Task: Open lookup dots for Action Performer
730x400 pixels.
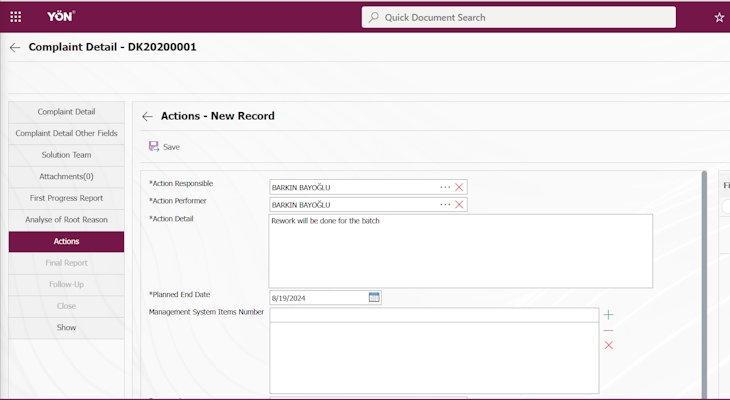Action: tap(445, 205)
